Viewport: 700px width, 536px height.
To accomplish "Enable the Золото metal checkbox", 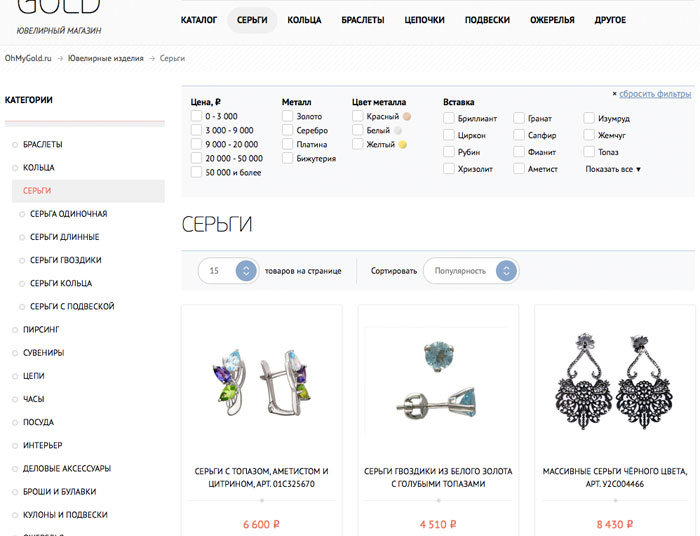I will 288,116.
